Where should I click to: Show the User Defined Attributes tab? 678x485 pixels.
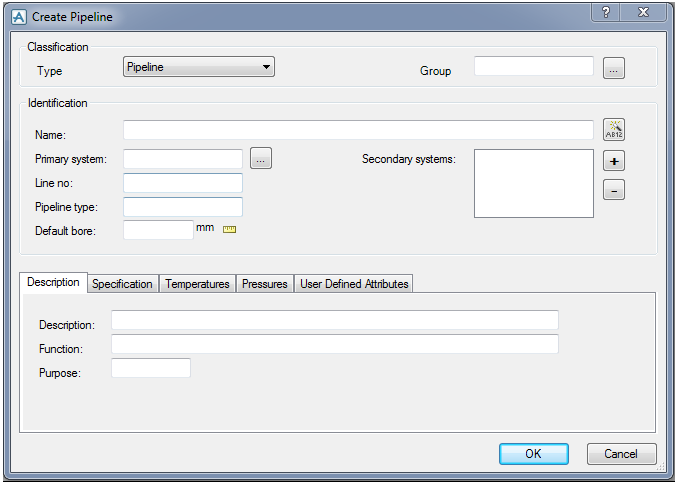point(354,284)
